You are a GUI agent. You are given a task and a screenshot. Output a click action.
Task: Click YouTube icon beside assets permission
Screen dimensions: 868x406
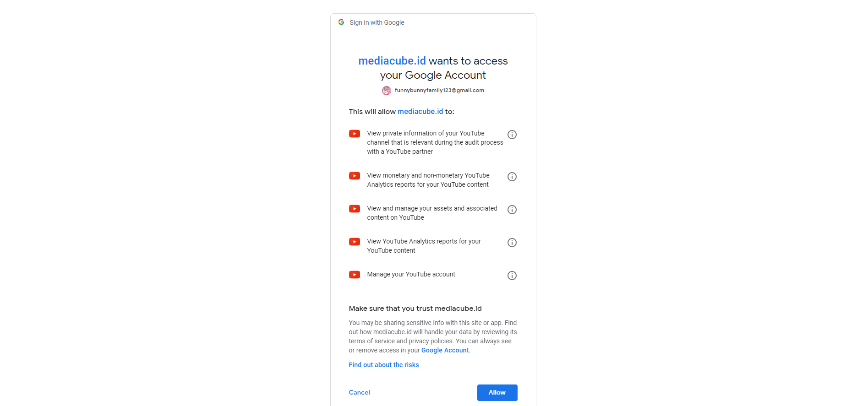[x=355, y=209]
